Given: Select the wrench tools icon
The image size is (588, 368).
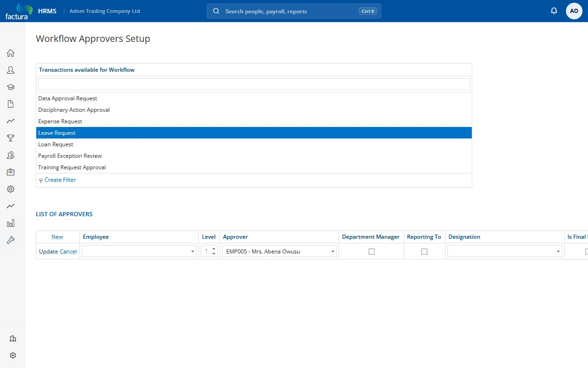Looking at the screenshot, I should [x=11, y=240].
